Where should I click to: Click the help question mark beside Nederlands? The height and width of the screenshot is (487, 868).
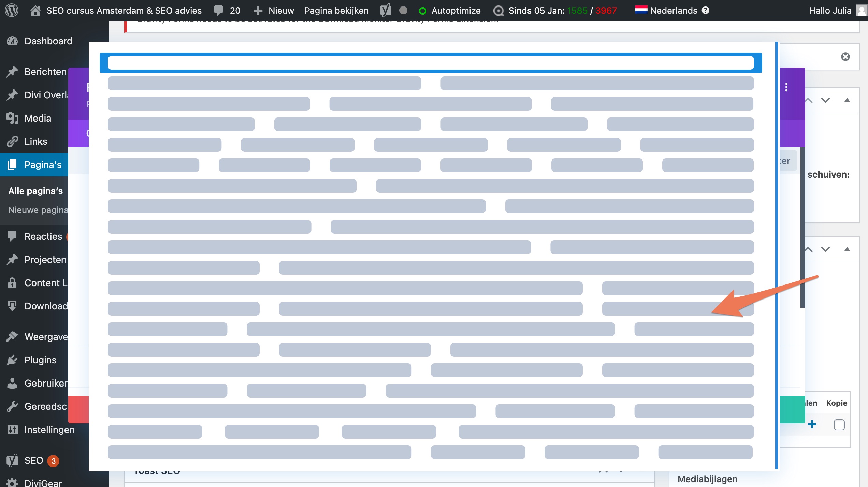(706, 10)
